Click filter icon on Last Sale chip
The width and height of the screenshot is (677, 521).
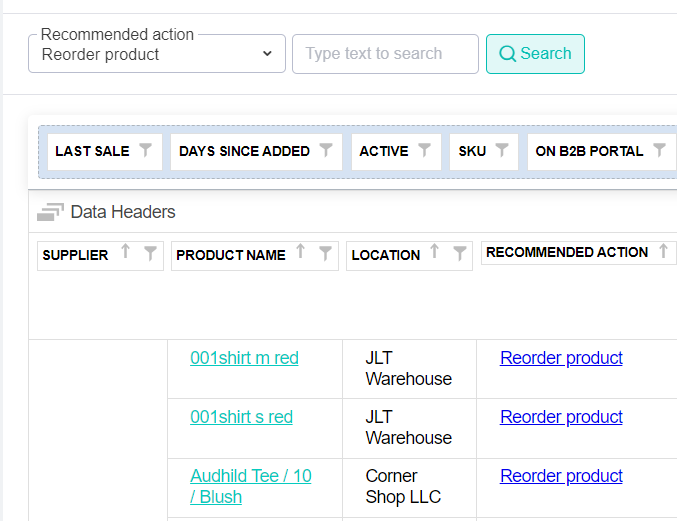[146, 150]
